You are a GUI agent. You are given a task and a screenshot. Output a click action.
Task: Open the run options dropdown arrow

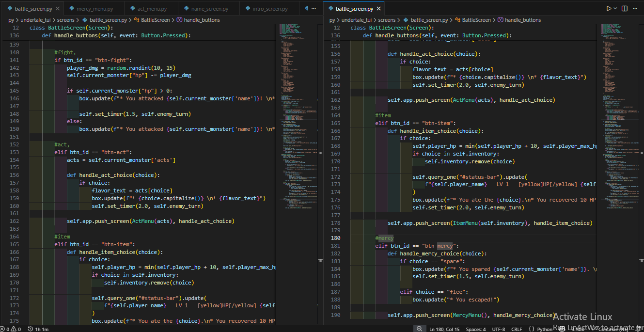[615, 9]
